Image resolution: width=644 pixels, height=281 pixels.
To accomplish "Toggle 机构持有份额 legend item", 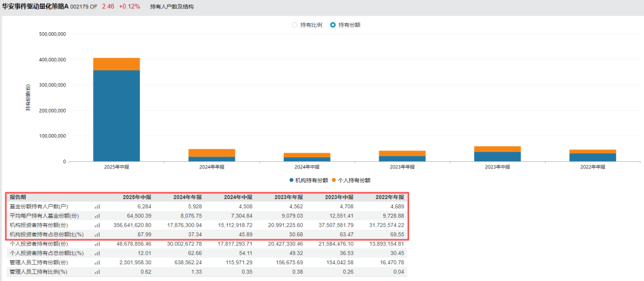I will pyautogui.click(x=309, y=180).
